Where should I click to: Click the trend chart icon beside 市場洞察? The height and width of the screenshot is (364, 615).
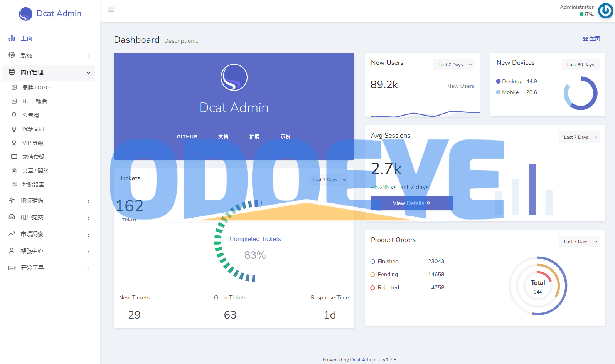click(x=12, y=234)
